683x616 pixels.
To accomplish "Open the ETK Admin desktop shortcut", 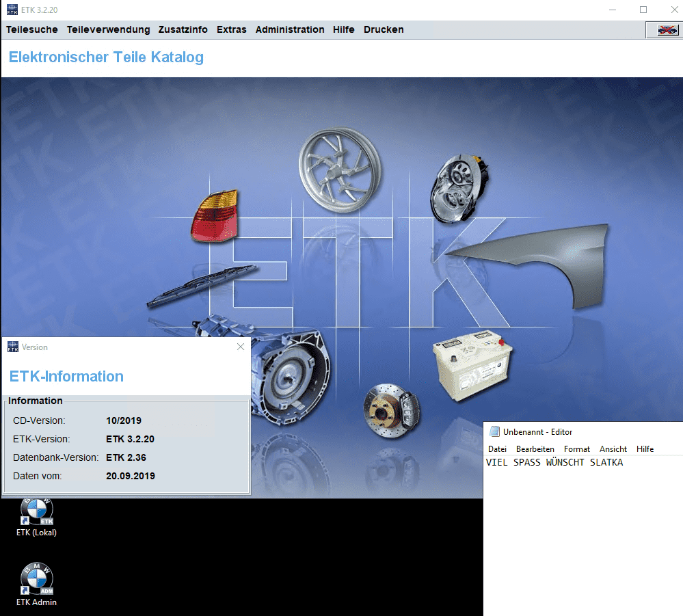I will [37, 584].
